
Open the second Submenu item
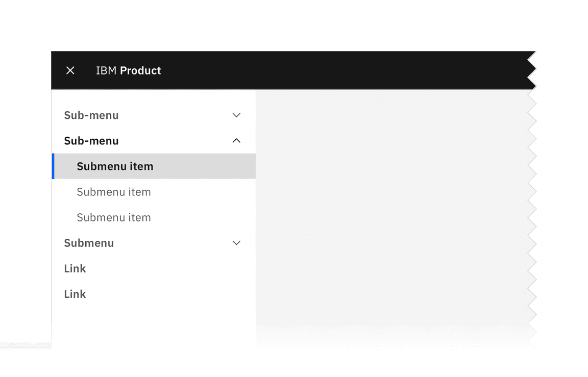pyautogui.click(x=113, y=192)
